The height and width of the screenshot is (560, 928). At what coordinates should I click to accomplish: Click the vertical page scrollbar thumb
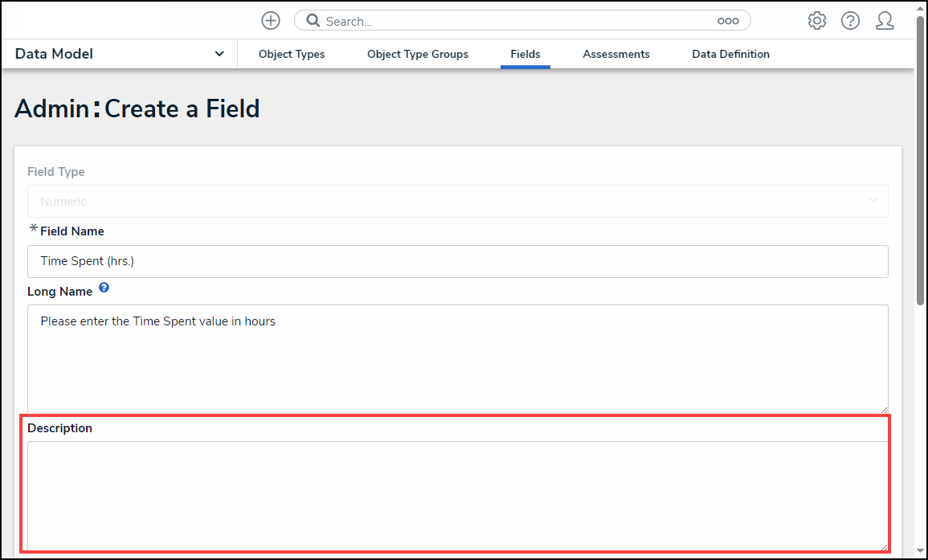(920, 161)
